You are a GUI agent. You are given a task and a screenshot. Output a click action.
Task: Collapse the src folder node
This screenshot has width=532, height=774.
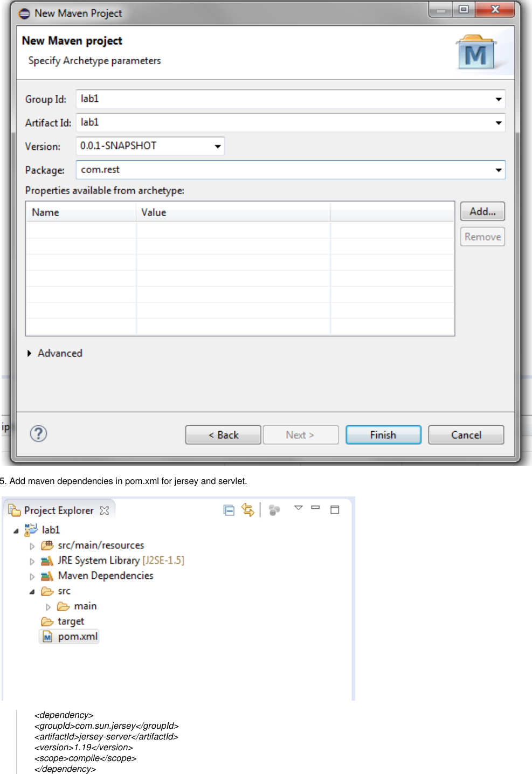tap(32, 592)
